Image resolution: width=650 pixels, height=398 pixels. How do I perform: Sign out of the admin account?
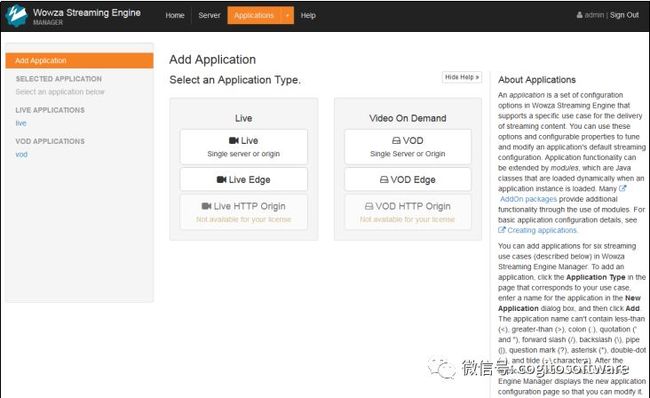tap(624, 15)
